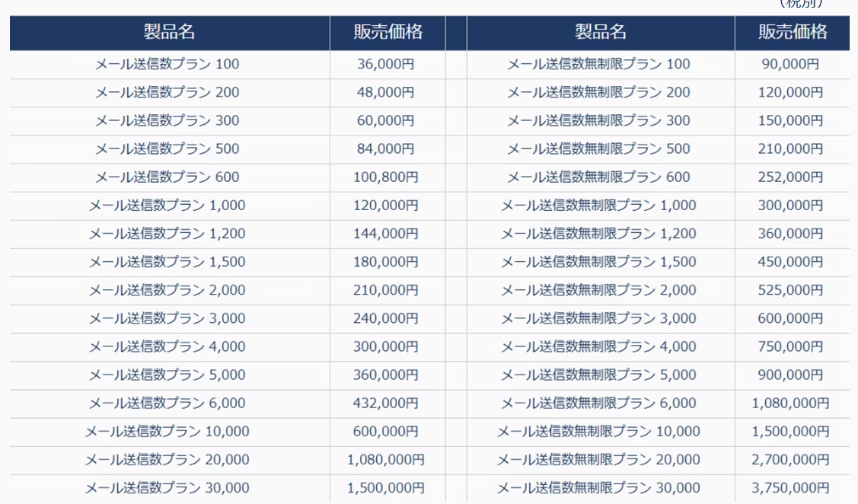Select the 3,750,000円 price

click(x=790, y=488)
